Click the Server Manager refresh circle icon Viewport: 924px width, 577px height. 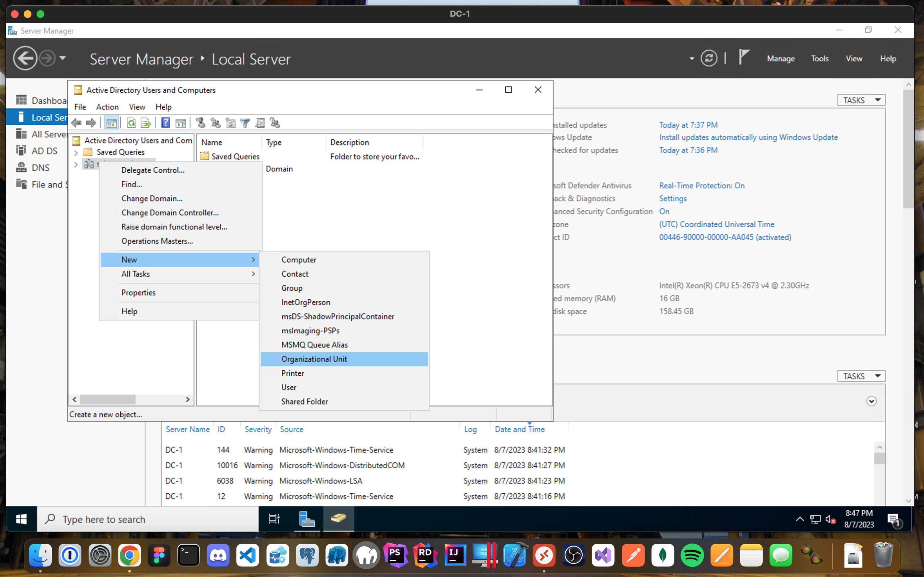pos(709,58)
